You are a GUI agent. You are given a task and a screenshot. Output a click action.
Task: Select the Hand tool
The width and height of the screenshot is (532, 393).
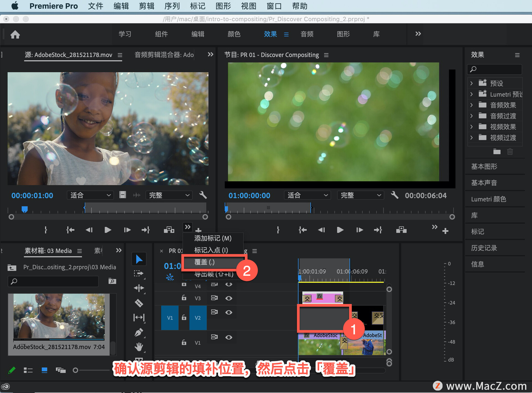(139, 346)
